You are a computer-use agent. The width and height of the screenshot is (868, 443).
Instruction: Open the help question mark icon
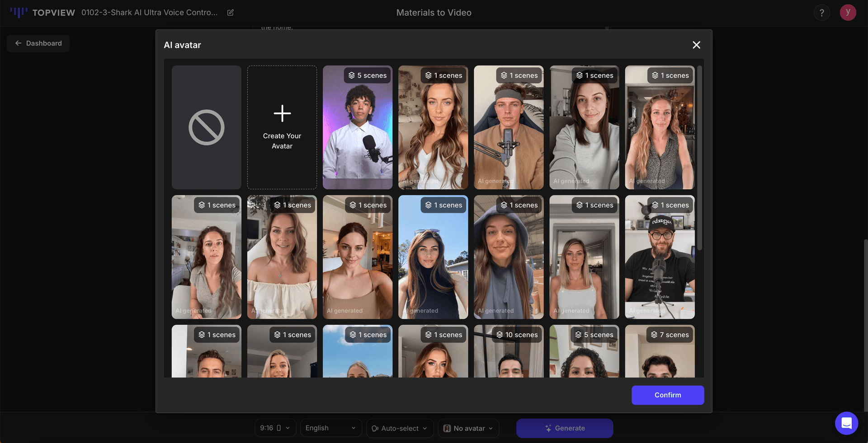click(821, 13)
